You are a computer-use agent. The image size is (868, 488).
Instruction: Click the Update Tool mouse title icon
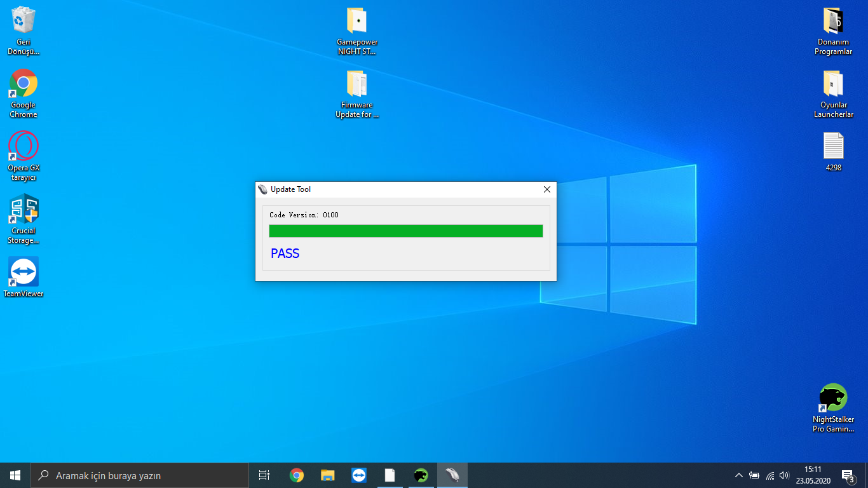coord(262,189)
